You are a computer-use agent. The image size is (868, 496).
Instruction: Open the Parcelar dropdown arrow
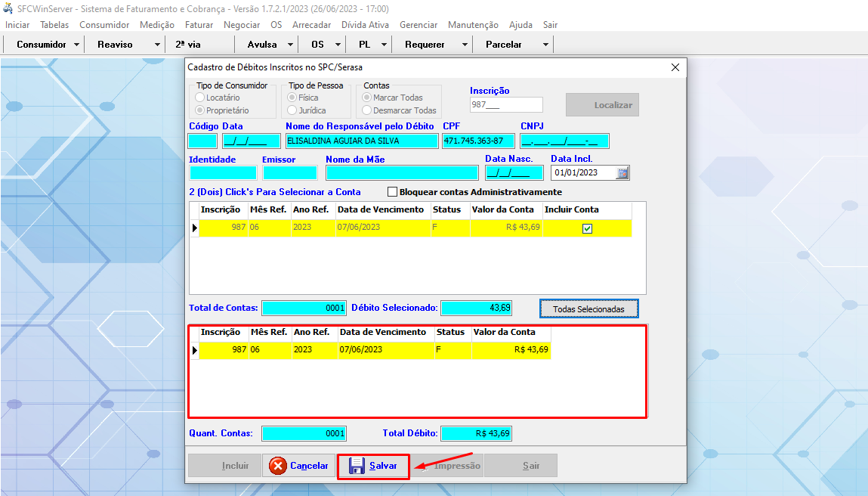(x=545, y=45)
